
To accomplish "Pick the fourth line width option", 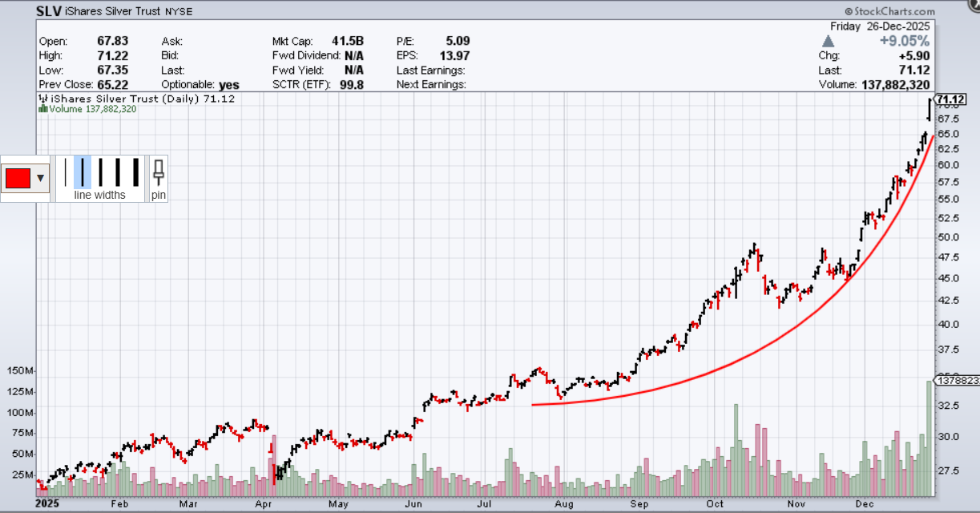I will (119, 172).
